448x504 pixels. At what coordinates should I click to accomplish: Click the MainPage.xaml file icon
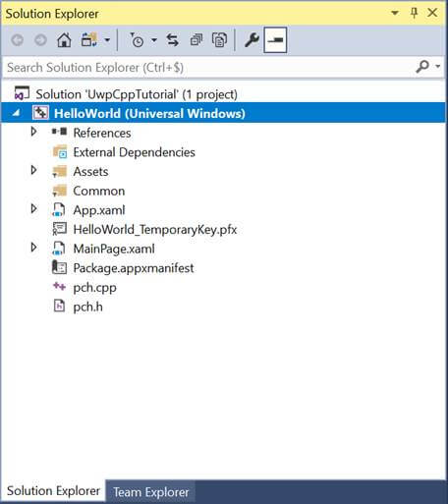pos(59,249)
